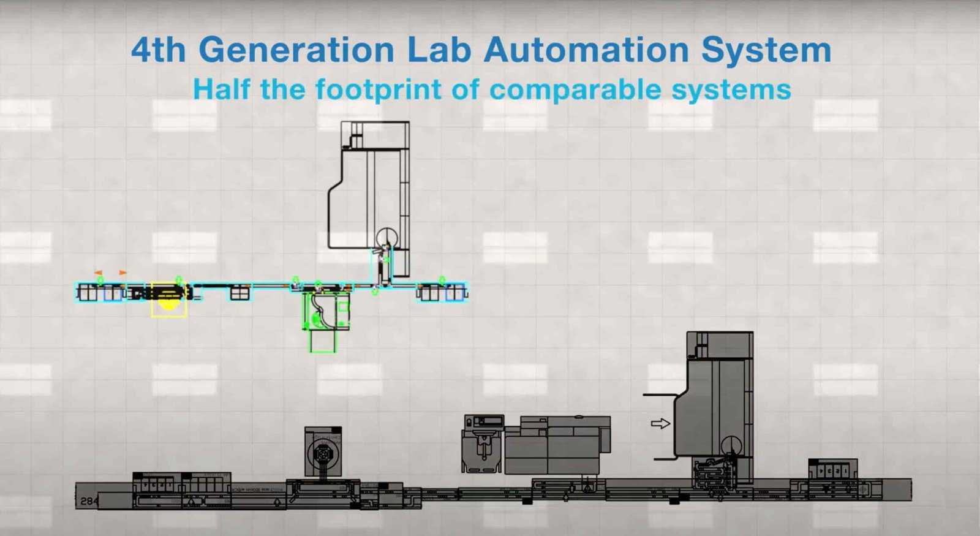Click the '284' label on lower track
This screenshot has height=536, width=980.
(x=89, y=500)
